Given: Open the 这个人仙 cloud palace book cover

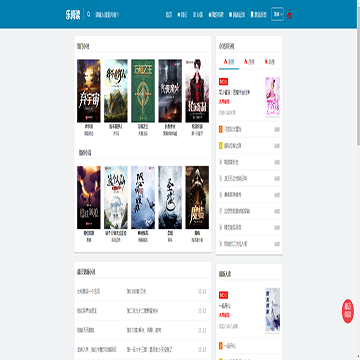Looking at the screenshot, I should (116, 197).
